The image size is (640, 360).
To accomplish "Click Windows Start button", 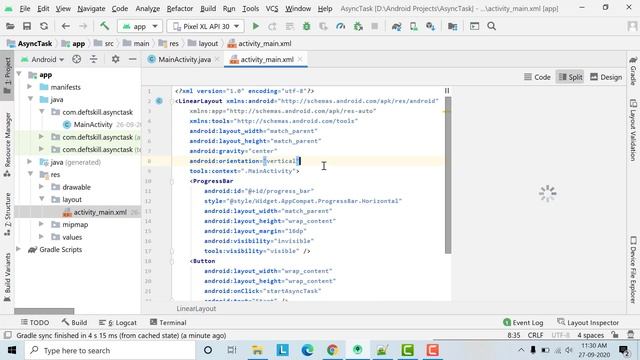I will 12,350.
